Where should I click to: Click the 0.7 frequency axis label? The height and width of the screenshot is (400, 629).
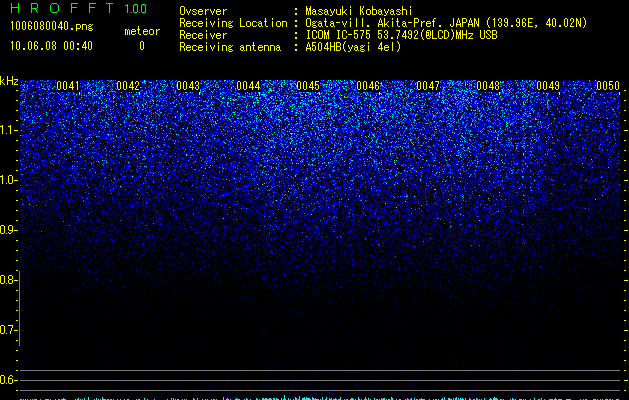tap(8, 330)
